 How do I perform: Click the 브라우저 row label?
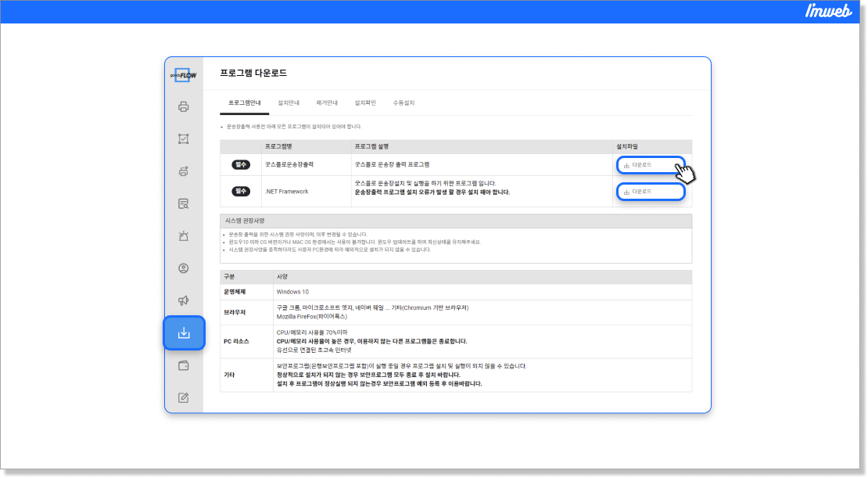235,312
